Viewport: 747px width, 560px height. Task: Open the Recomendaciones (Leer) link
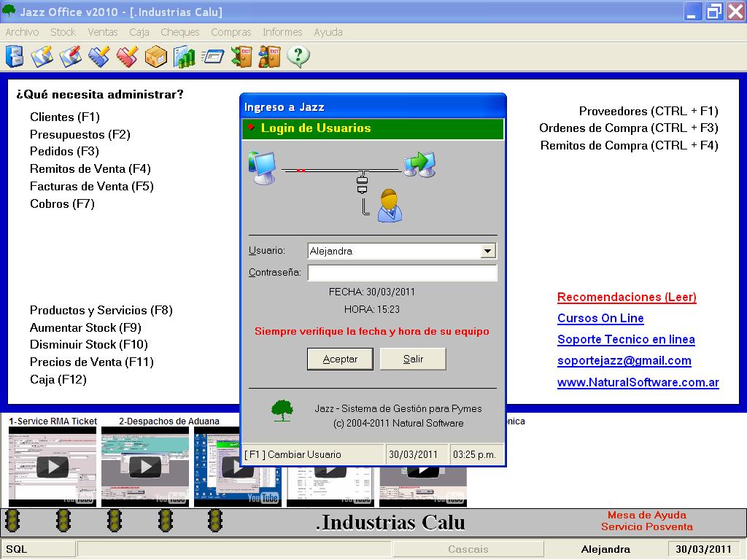627,297
